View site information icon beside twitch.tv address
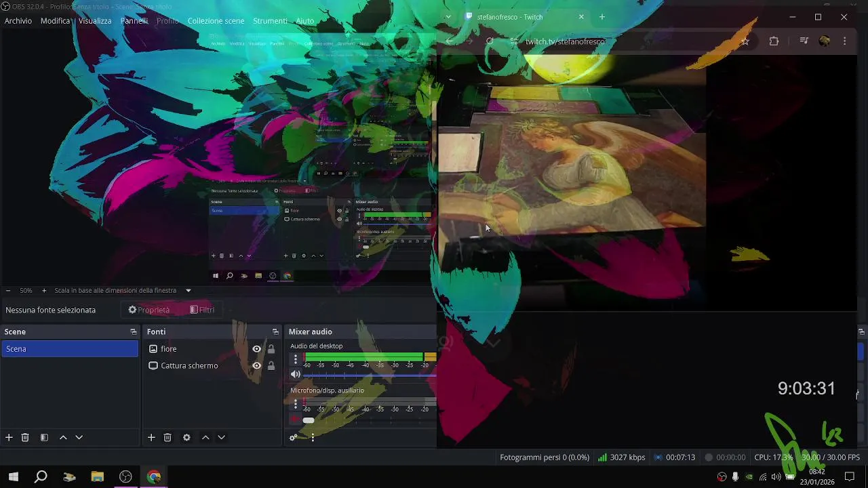The width and height of the screenshot is (868, 488). 513,41
